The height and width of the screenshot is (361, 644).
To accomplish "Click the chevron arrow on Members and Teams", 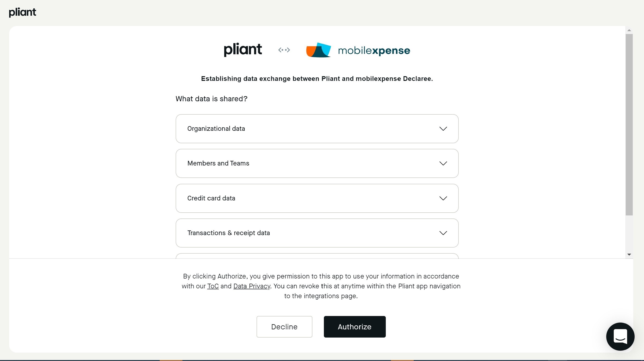I will [443, 163].
